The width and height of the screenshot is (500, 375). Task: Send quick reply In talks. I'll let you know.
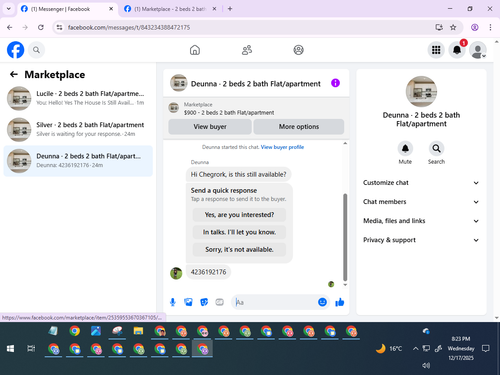coord(239,232)
